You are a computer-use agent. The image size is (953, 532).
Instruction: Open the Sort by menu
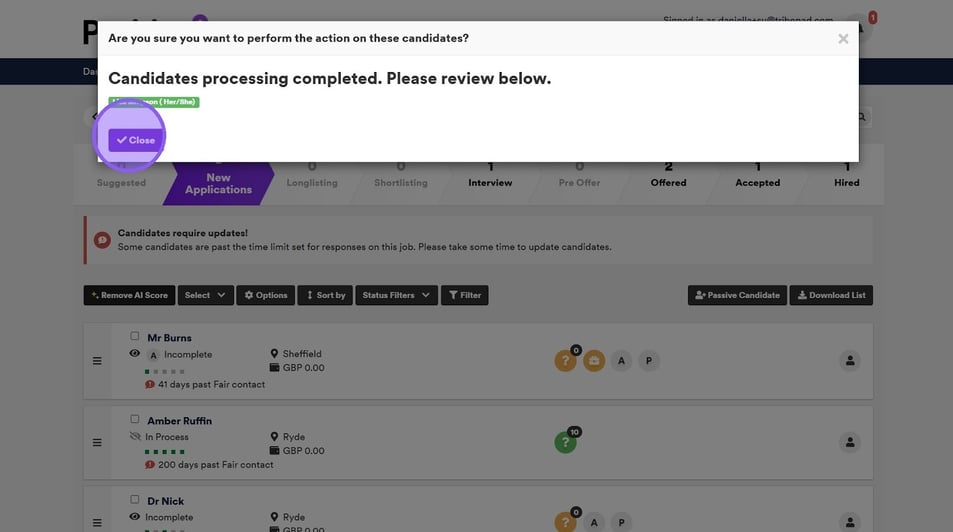324,295
